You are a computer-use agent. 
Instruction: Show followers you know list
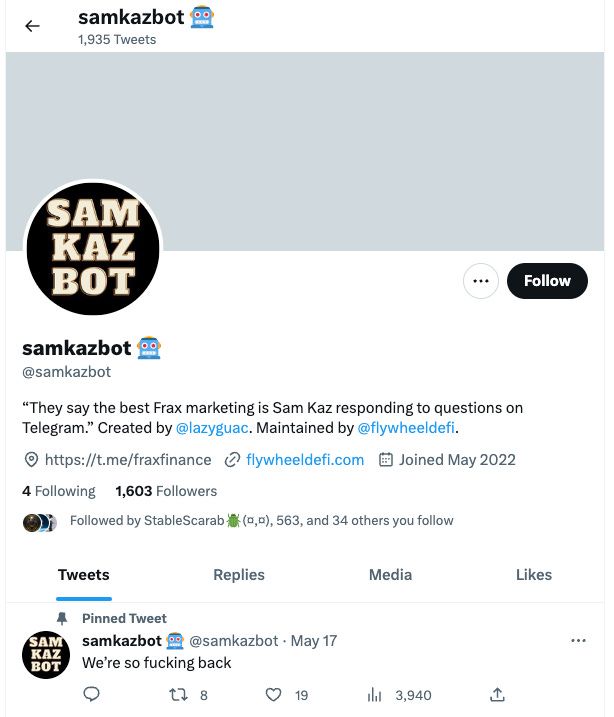point(261,521)
